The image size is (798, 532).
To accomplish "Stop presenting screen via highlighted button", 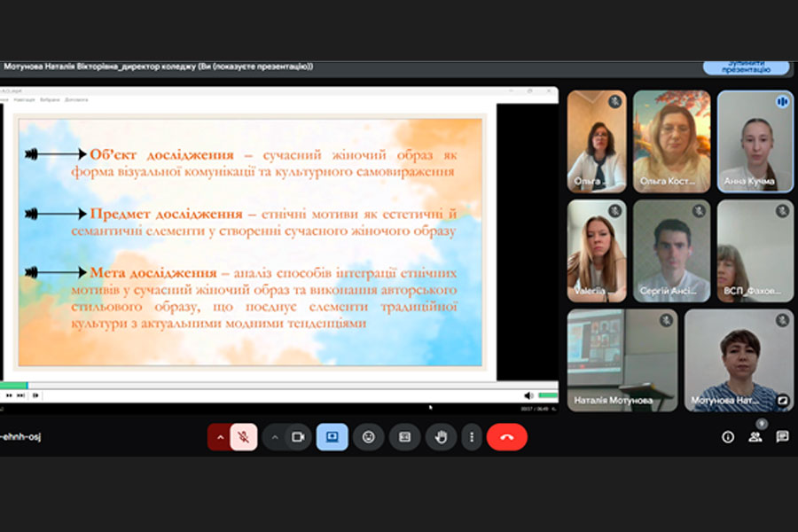I will tap(332, 437).
